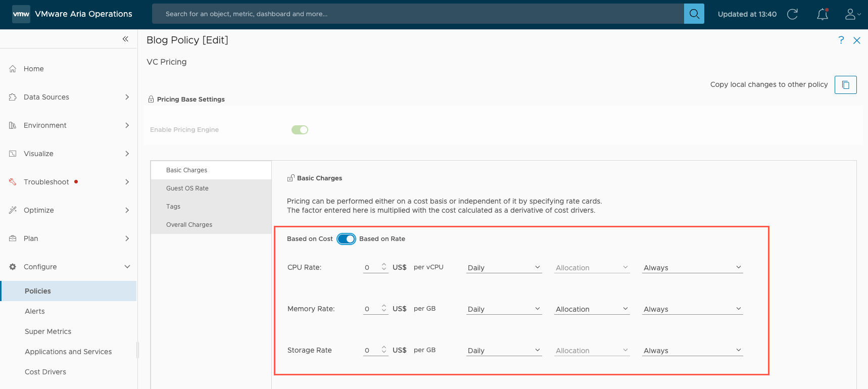Viewport: 868px width, 389px height.
Task: Disable the Enable Pricing Engine toggle
Action: [x=300, y=130]
